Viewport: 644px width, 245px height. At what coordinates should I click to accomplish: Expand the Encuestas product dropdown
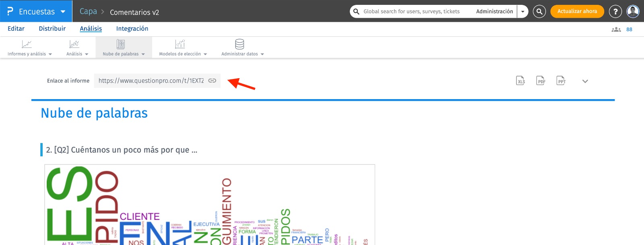[x=63, y=12]
